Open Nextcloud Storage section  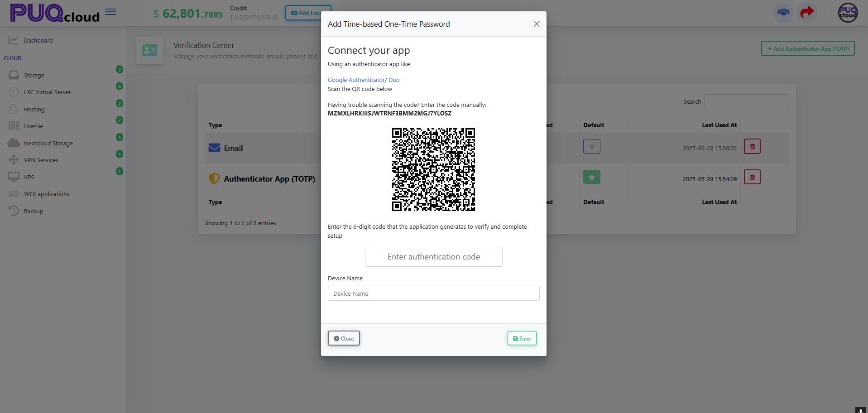coord(48,144)
